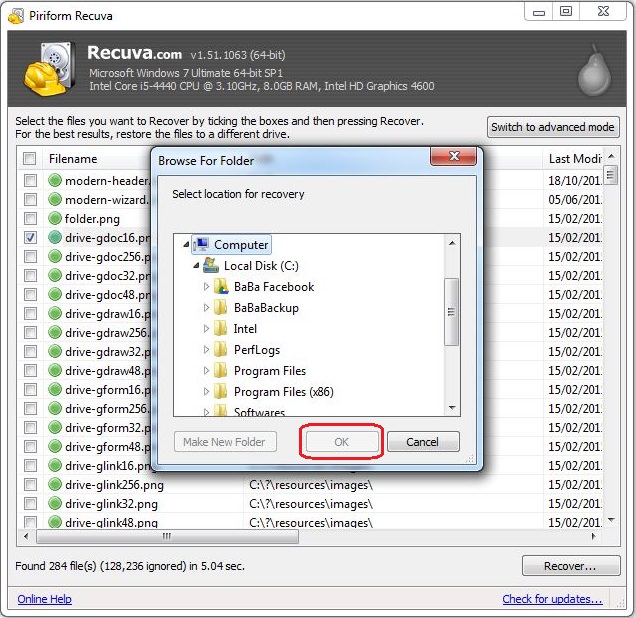Click file list scroll right arrow
The height and width of the screenshot is (618, 636).
coord(594,536)
